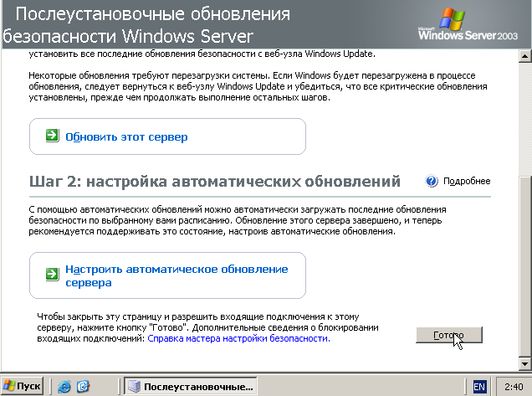Click the second quick launch icon next to Internet Explorer
This screenshot has width=532, height=396.
click(x=83, y=386)
